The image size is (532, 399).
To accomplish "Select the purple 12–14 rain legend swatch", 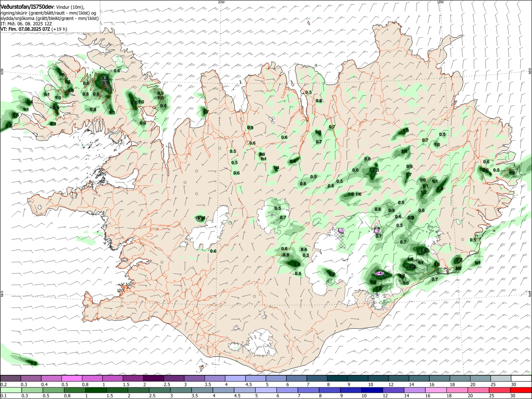I will pyautogui.click(x=393, y=390).
